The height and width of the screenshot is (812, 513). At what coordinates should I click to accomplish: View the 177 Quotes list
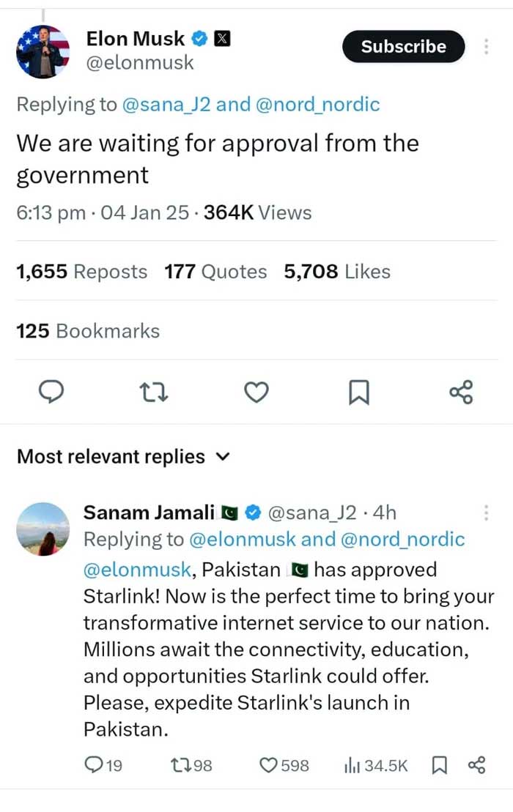point(215,272)
